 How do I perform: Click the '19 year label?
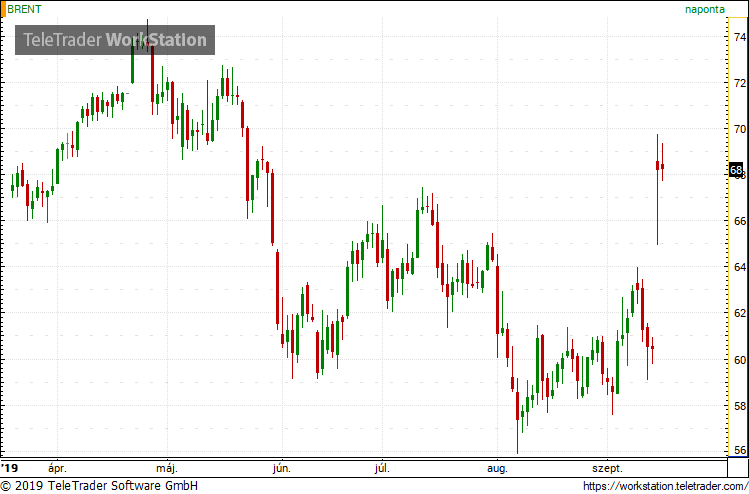9,468
